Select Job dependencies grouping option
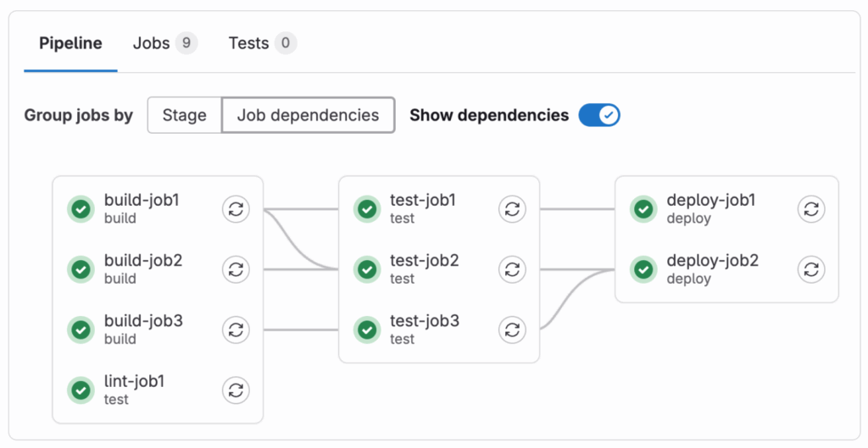This screenshot has height=448, width=868. tap(308, 115)
